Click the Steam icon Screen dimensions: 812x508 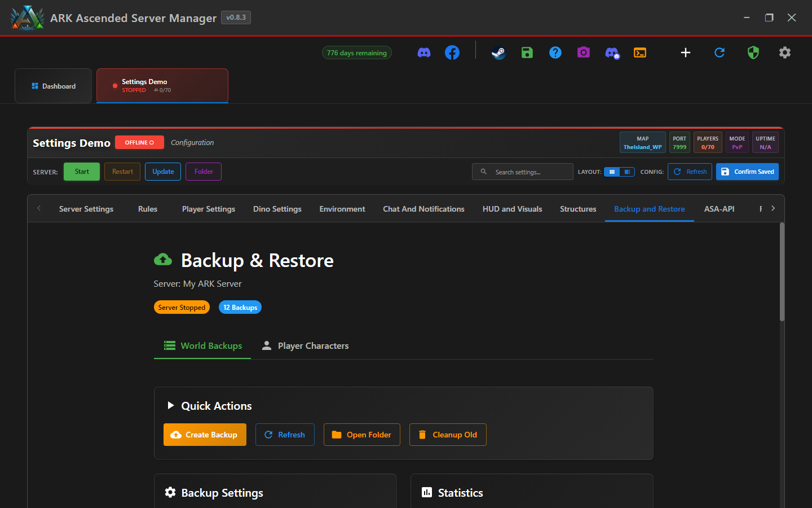(498, 52)
